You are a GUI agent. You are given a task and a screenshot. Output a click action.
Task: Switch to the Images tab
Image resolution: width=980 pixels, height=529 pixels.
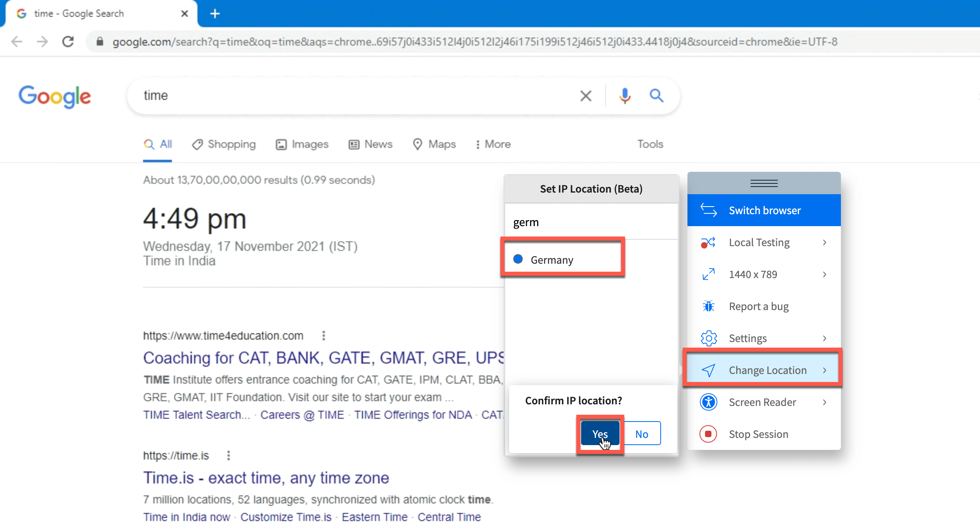point(310,144)
